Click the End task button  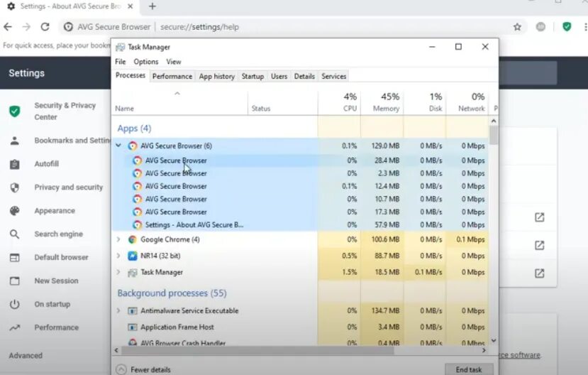469,369
